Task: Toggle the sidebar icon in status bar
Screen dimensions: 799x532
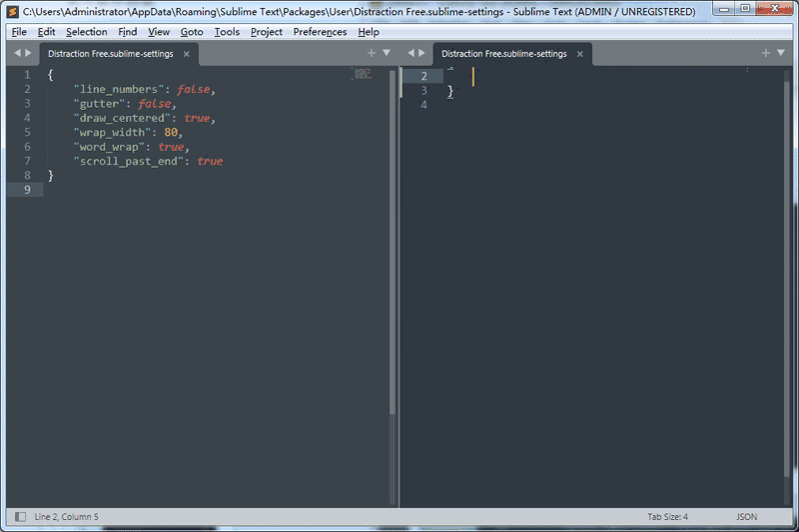Action: click(x=20, y=517)
